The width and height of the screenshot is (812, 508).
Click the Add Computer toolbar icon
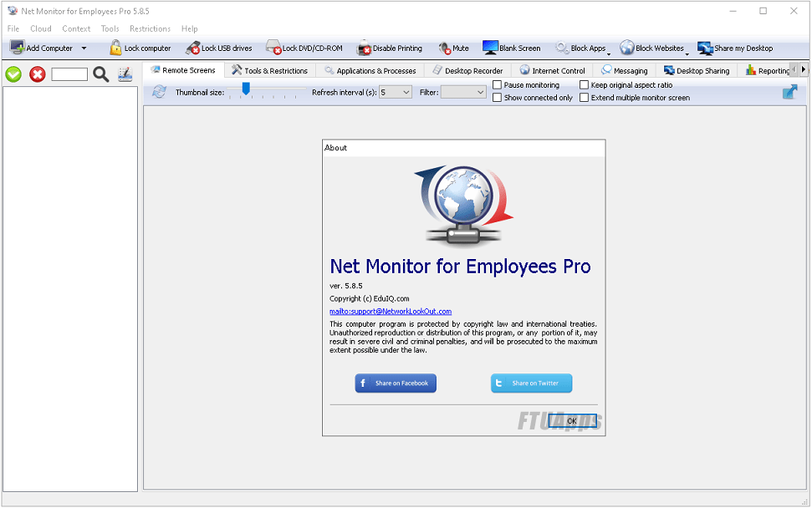point(17,48)
